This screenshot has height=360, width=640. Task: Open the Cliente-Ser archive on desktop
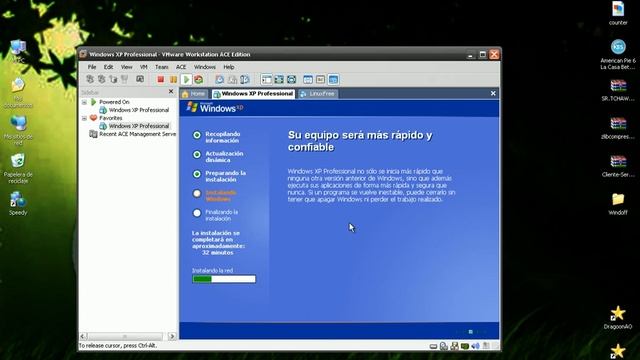tap(618, 166)
